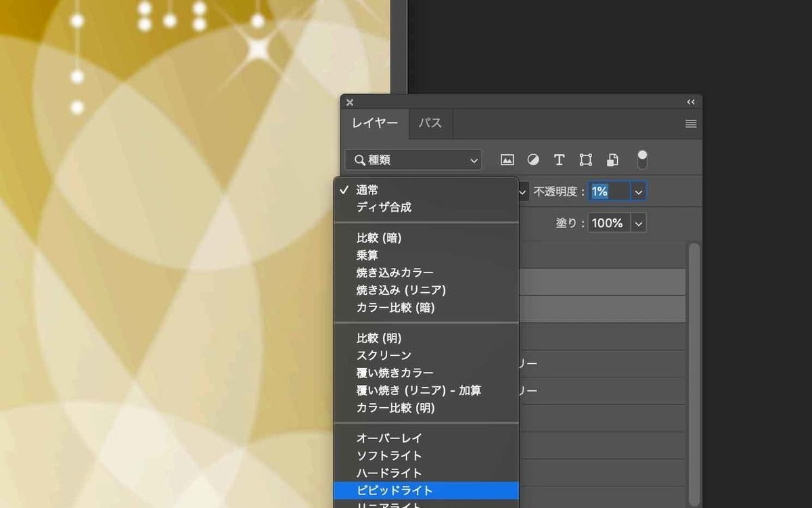Select the レイヤー tab
812x508 pixels.
point(375,123)
